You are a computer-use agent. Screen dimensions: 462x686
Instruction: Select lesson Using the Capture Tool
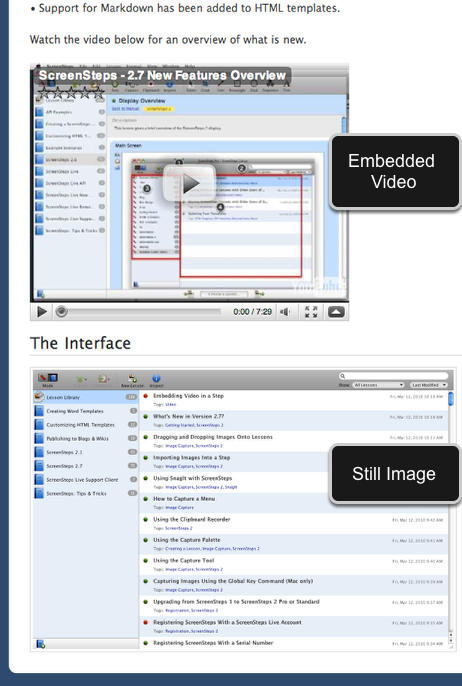[184, 560]
